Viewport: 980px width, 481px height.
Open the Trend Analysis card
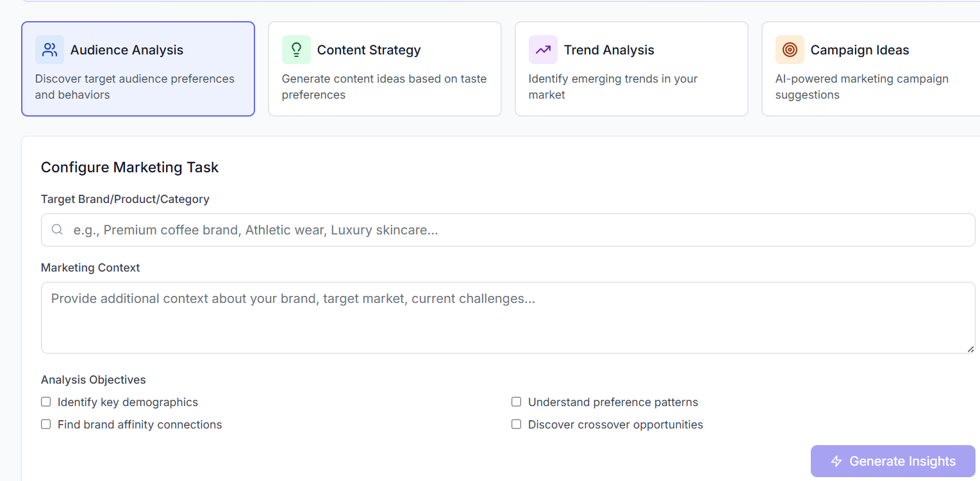(x=631, y=69)
